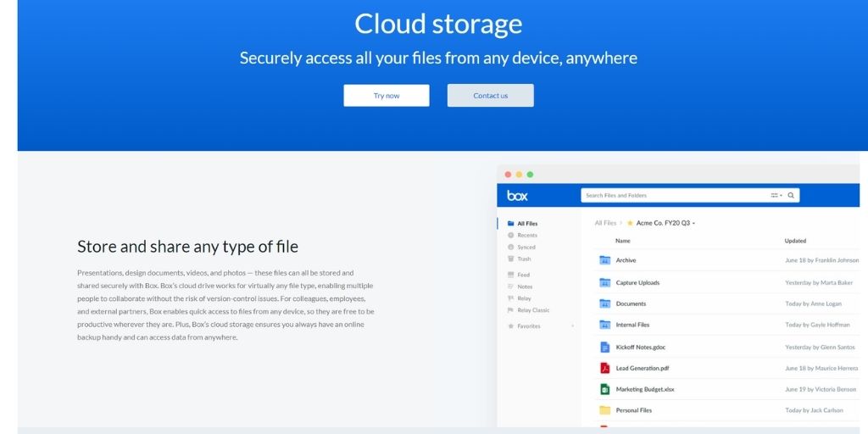Open the Archive folder name
This screenshot has height=434, width=868.
pos(626,260)
